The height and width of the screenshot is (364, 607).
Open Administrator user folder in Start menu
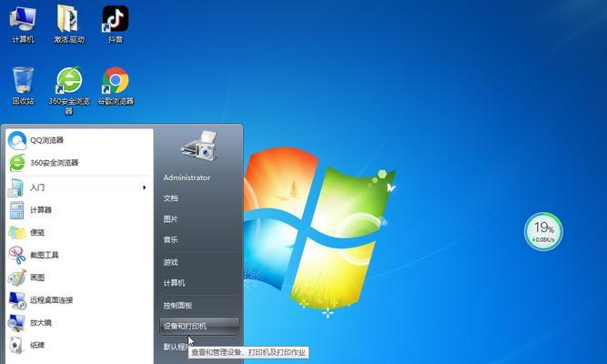coord(187,177)
